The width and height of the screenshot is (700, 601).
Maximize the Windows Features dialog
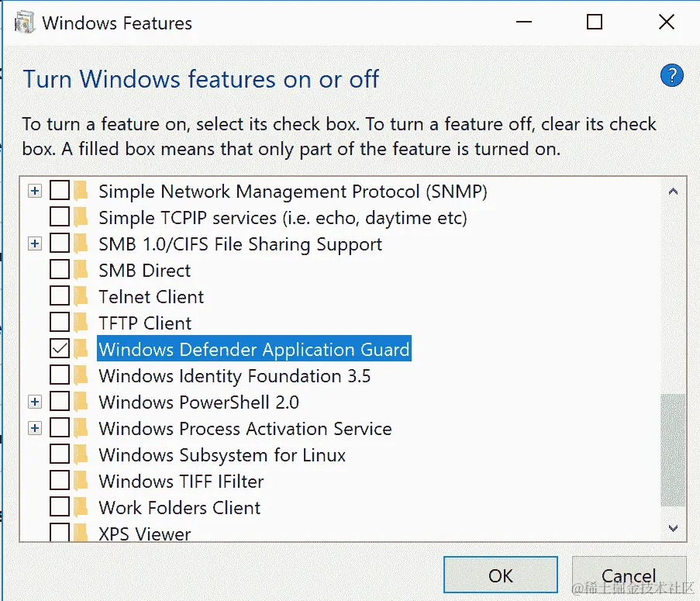coord(595,22)
